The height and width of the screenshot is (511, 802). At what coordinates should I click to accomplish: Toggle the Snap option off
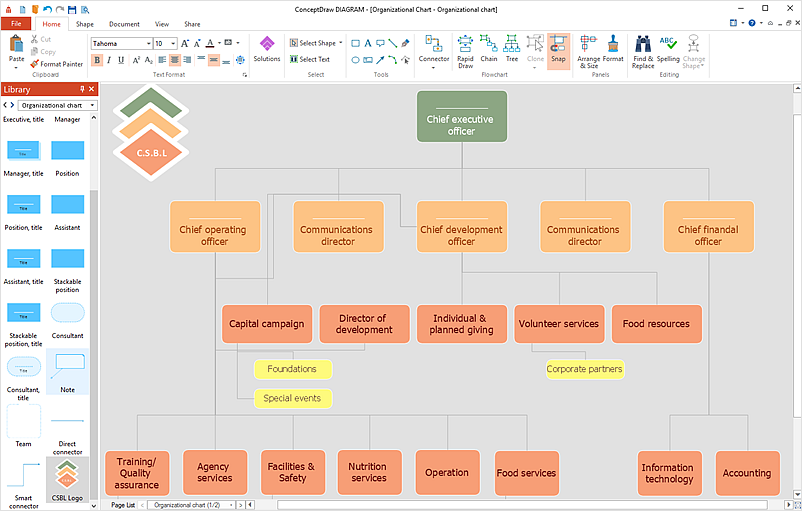click(558, 49)
